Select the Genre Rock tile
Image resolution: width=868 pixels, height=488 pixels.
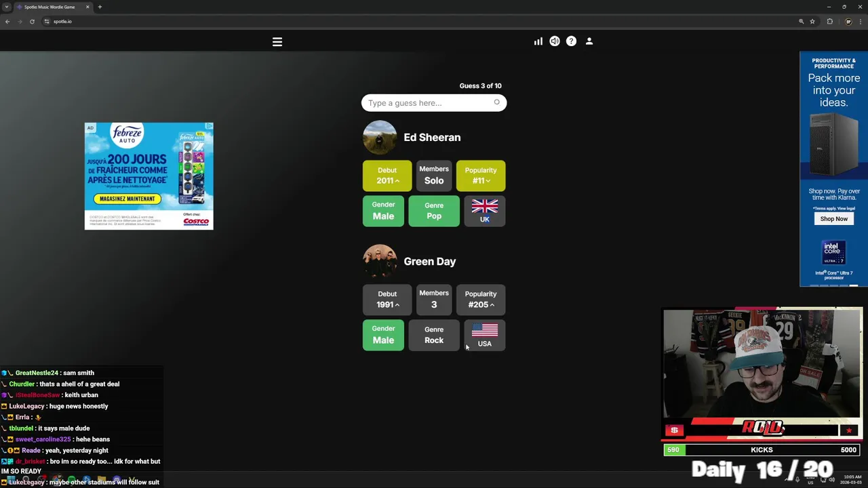tap(434, 335)
